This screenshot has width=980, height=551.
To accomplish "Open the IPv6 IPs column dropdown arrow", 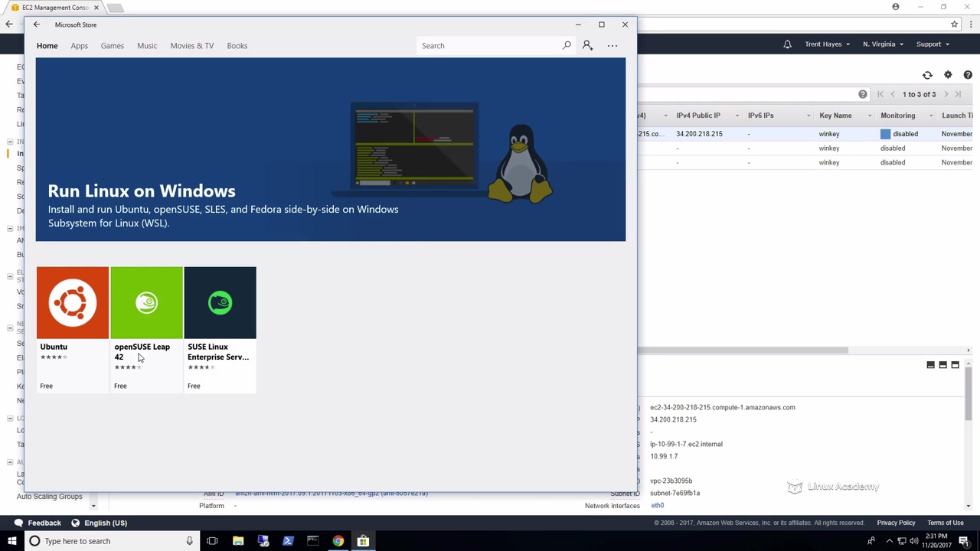I will (808, 116).
